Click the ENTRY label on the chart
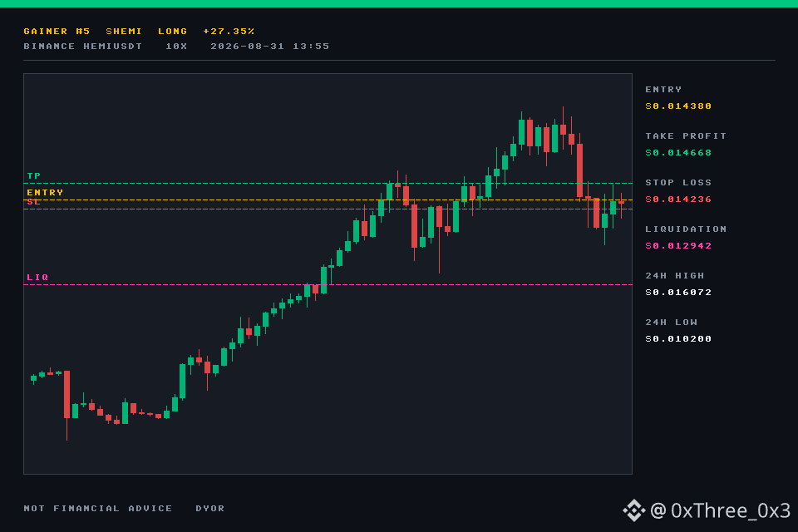The height and width of the screenshot is (532, 798). coord(45,193)
